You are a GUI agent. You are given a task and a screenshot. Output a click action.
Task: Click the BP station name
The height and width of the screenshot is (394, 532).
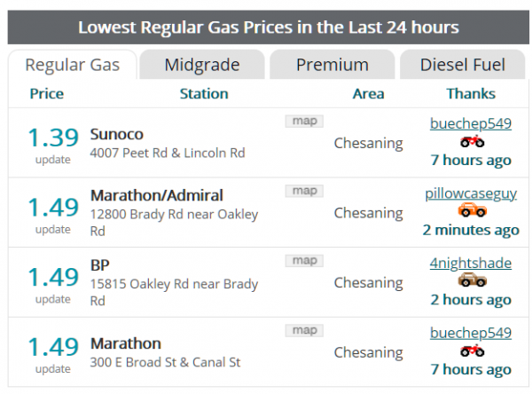pos(100,265)
